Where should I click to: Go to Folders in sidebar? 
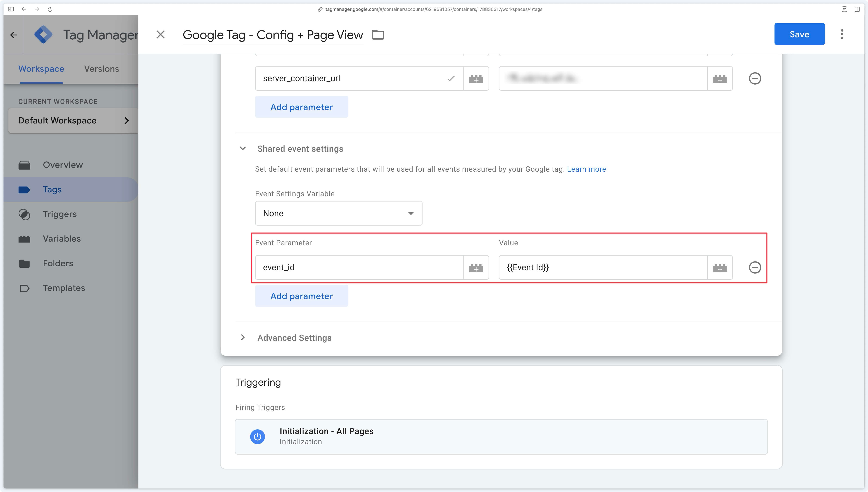coord(58,263)
